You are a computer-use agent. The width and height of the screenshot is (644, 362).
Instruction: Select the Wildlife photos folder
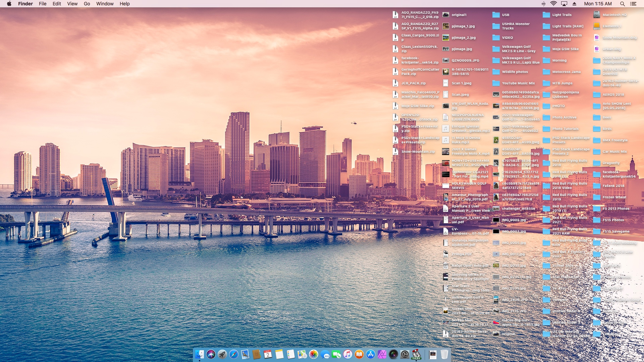[x=496, y=72]
